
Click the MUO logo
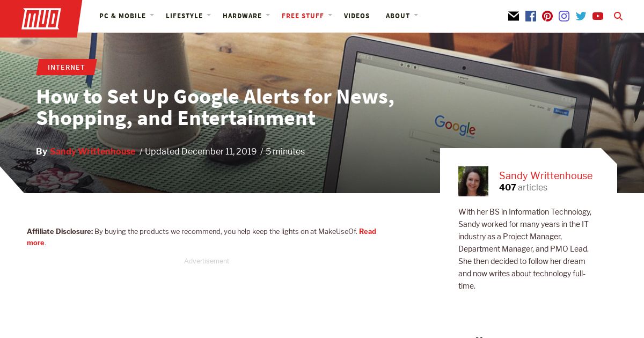pos(41,19)
